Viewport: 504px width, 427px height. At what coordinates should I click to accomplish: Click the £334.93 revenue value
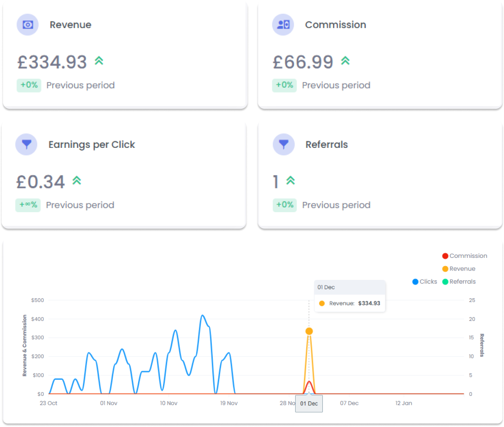coord(52,62)
